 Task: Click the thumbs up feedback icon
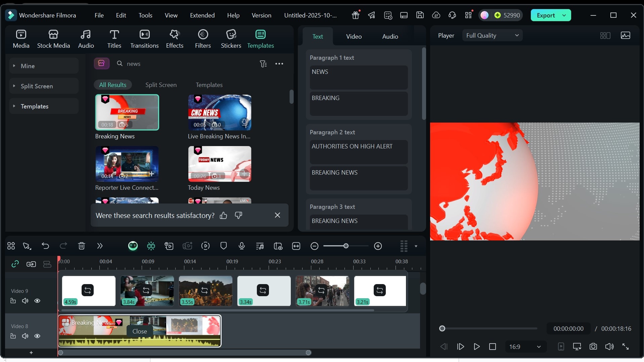tap(223, 215)
